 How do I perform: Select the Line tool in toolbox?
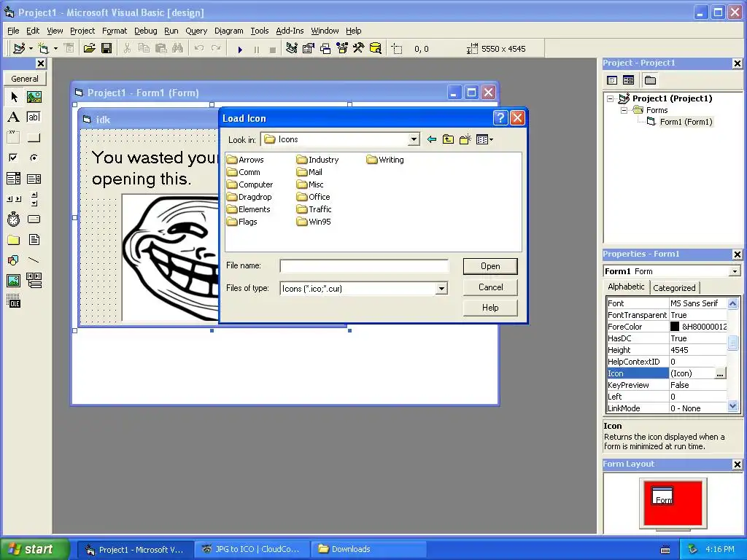click(34, 260)
